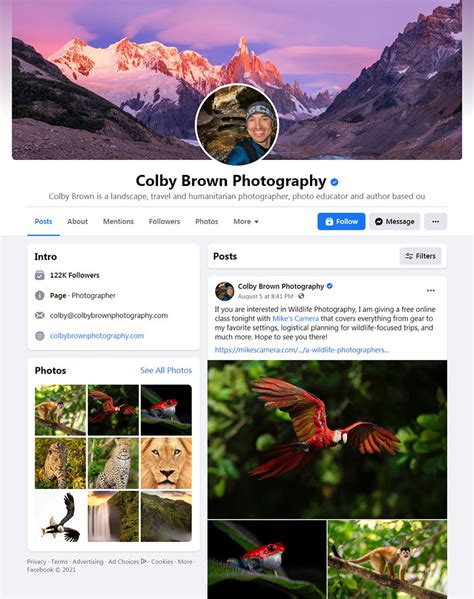Open the three-dots page options button
The height and width of the screenshot is (599, 474).
435,222
